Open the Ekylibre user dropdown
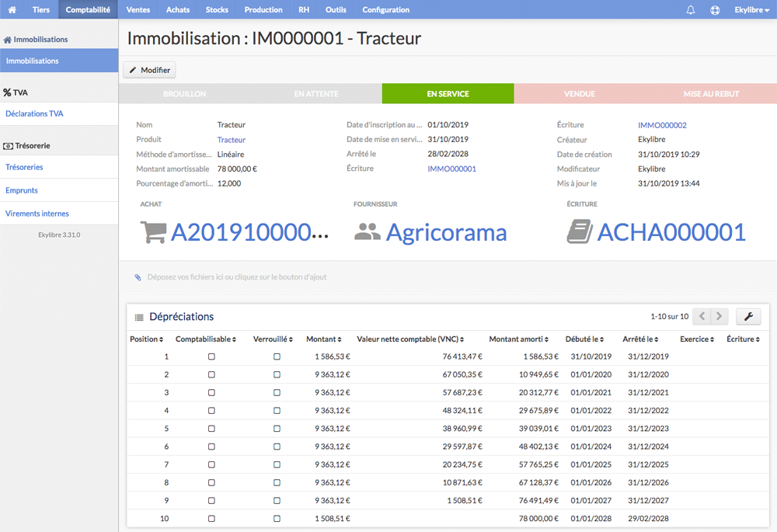The width and height of the screenshot is (777, 532). tap(751, 9)
